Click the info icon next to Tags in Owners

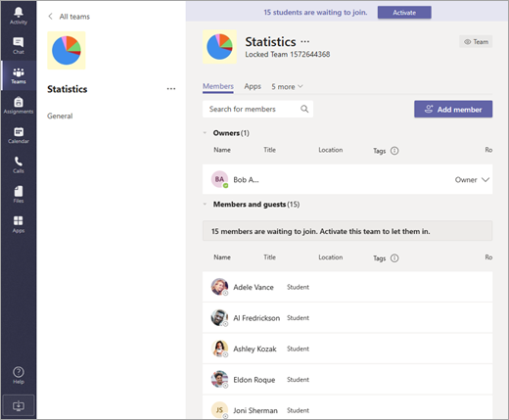click(x=394, y=151)
